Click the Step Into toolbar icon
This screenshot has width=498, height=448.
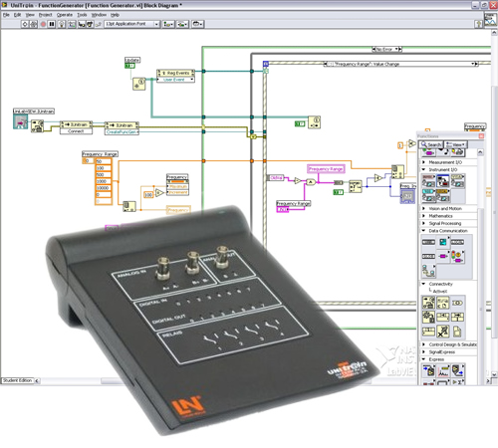(82, 24)
